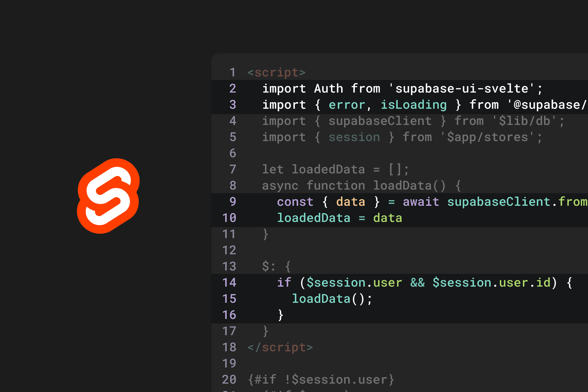The image size is (588, 392).
Task: Click async keyword on line 8
Action: (x=280, y=186)
